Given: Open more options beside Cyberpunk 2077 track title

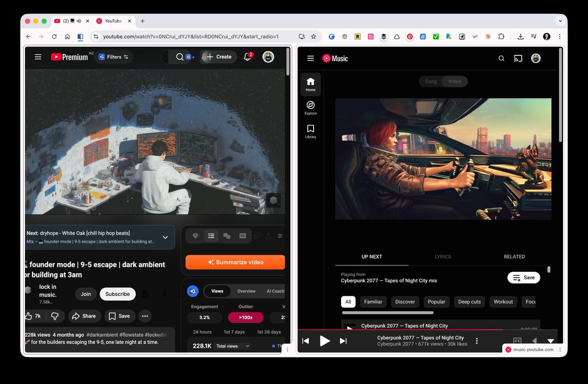Looking at the screenshot, I should tap(477, 341).
